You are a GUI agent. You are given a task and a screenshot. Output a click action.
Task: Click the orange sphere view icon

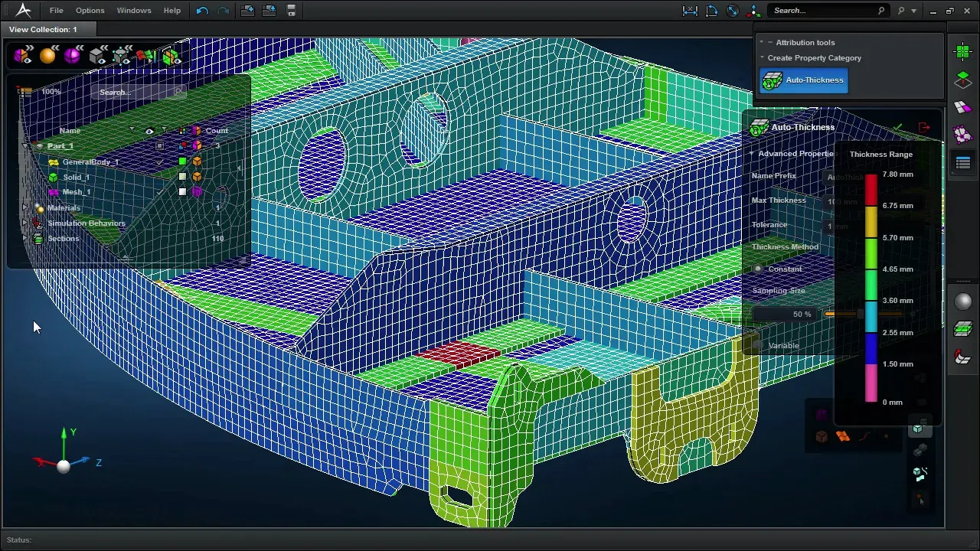[x=47, y=56]
